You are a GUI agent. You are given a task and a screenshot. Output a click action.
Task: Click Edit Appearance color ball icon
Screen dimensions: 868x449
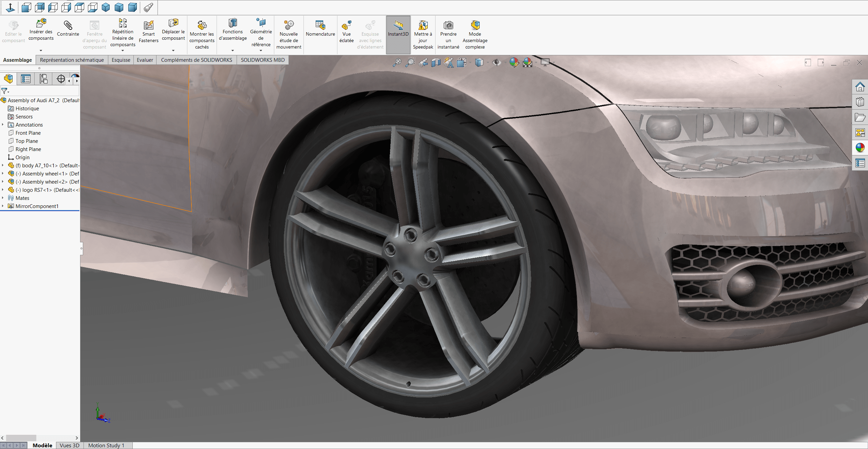(x=514, y=62)
